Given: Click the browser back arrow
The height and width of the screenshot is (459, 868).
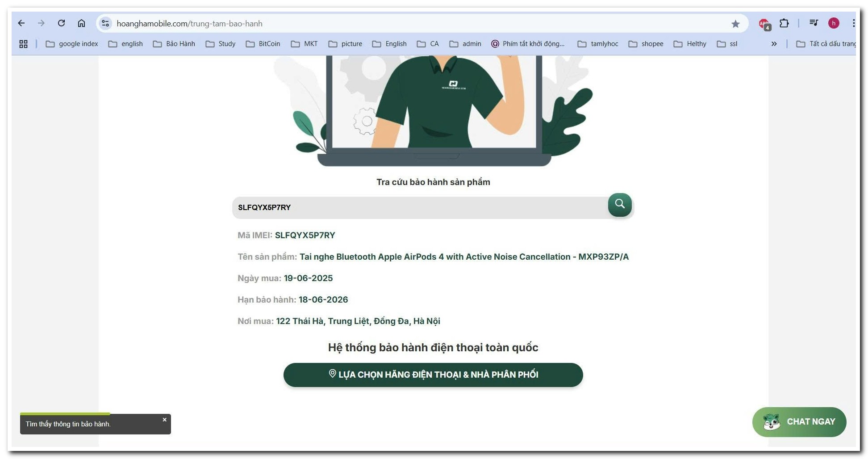Looking at the screenshot, I should [21, 23].
